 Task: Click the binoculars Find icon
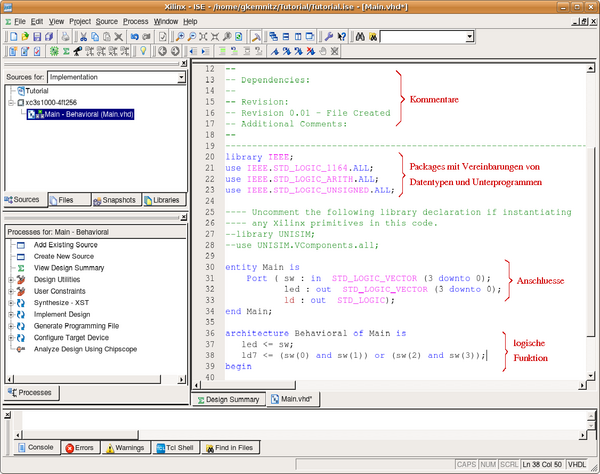coord(360,37)
